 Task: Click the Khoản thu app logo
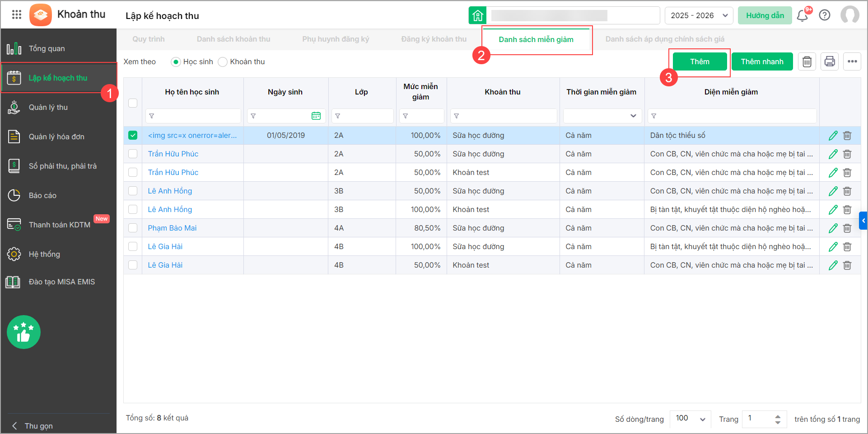coord(41,15)
